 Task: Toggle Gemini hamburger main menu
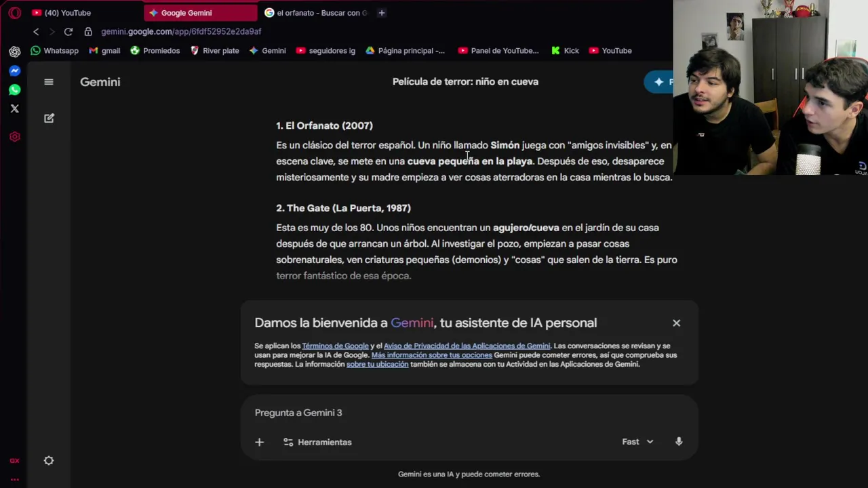coord(49,82)
